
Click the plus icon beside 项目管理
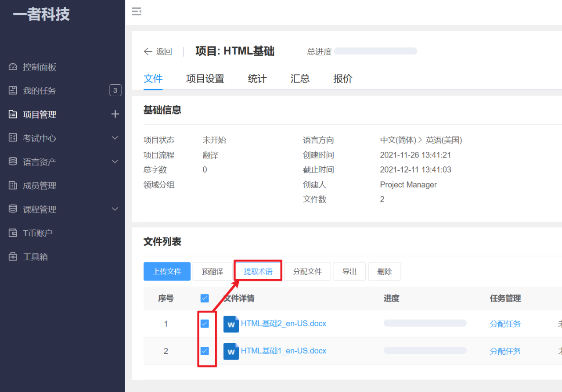pos(115,114)
